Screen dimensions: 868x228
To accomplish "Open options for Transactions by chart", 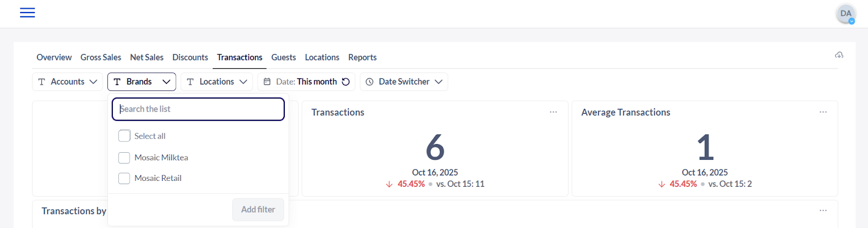I will point(822,211).
